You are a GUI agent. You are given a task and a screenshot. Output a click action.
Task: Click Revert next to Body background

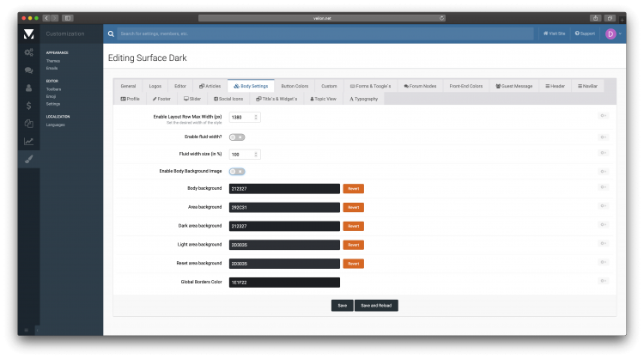click(354, 188)
